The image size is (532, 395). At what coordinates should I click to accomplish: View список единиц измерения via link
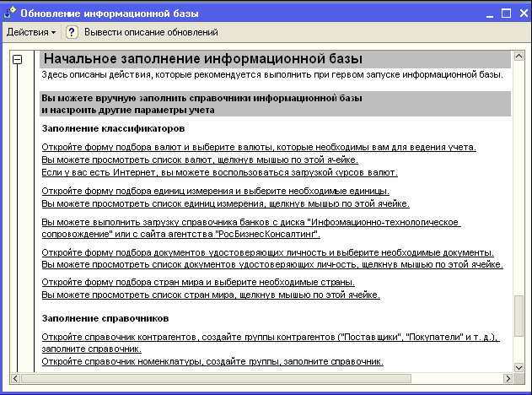pyautogui.click(x=225, y=203)
